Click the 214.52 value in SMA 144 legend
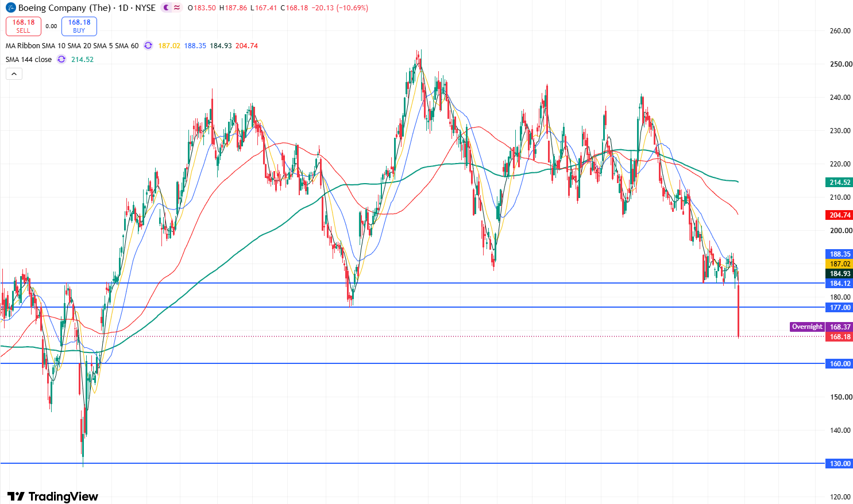The height and width of the screenshot is (504, 853). pyautogui.click(x=82, y=60)
